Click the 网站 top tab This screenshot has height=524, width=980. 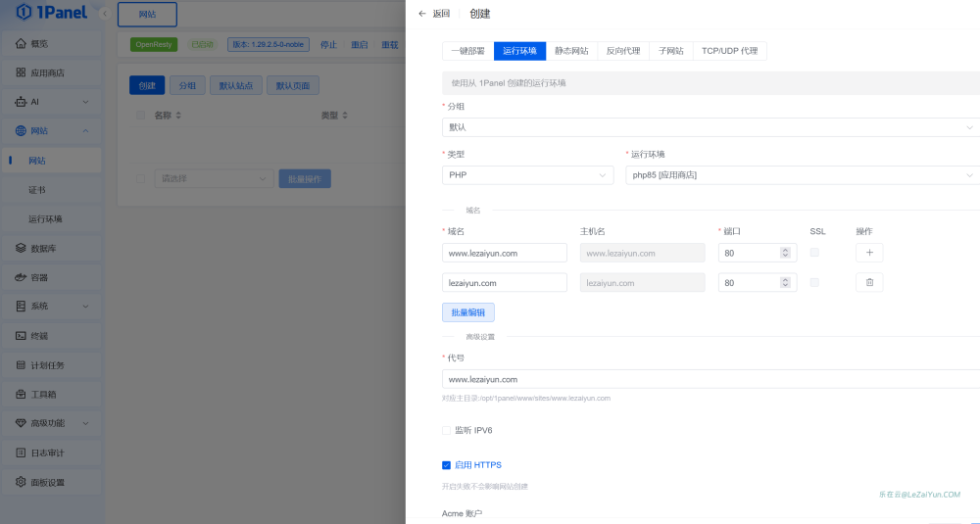point(148,15)
